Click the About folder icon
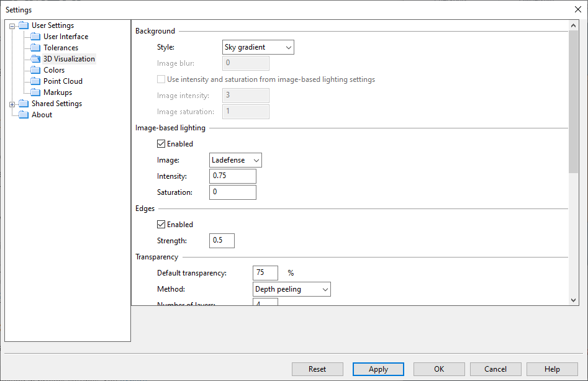Screen dimensions: 588x381 point(24,115)
